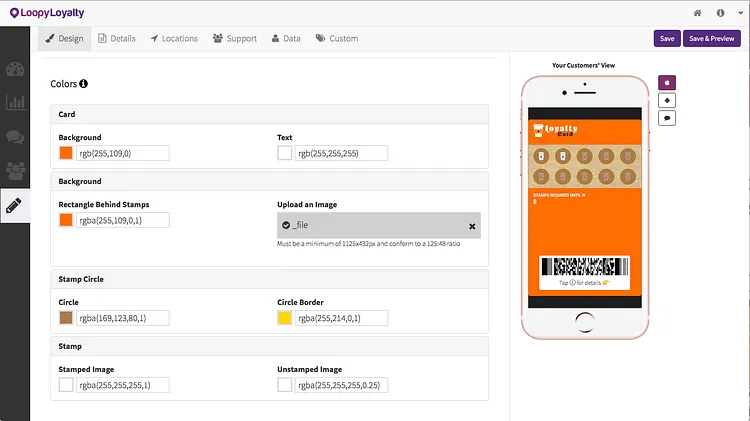This screenshot has height=421, width=750.
Task: Select Android preview mode icon
Action: (x=667, y=100)
